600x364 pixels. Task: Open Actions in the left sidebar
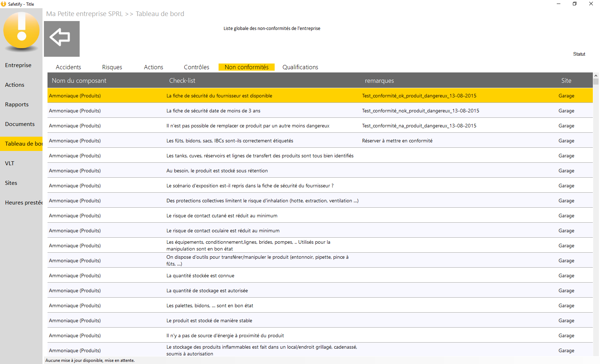pyautogui.click(x=15, y=85)
